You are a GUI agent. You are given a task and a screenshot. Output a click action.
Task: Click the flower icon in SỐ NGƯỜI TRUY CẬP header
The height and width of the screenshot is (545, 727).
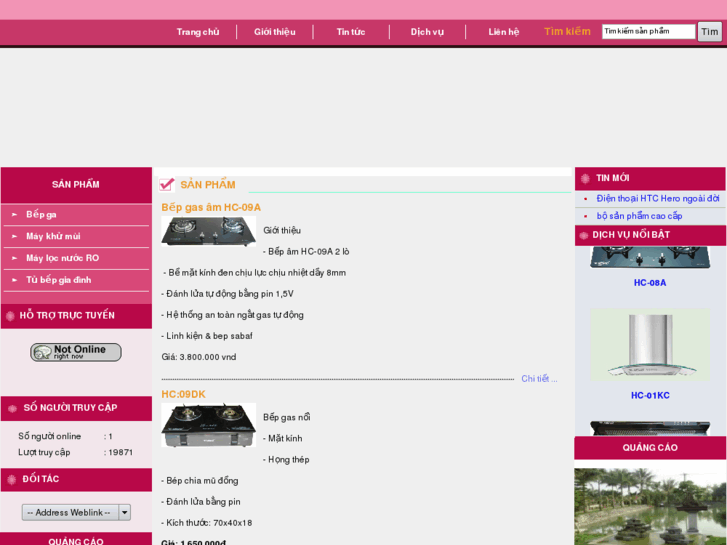13,408
